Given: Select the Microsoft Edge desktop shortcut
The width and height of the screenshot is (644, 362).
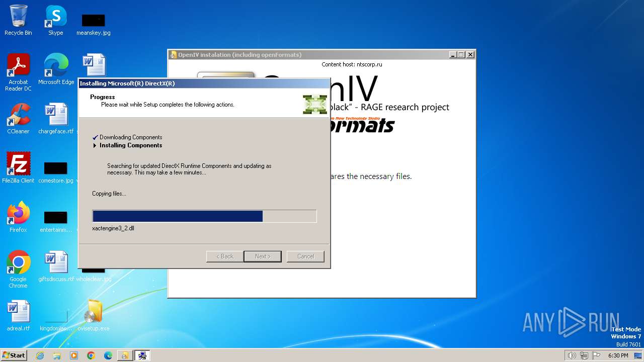Looking at the screenshot, I should pos(56,69).
